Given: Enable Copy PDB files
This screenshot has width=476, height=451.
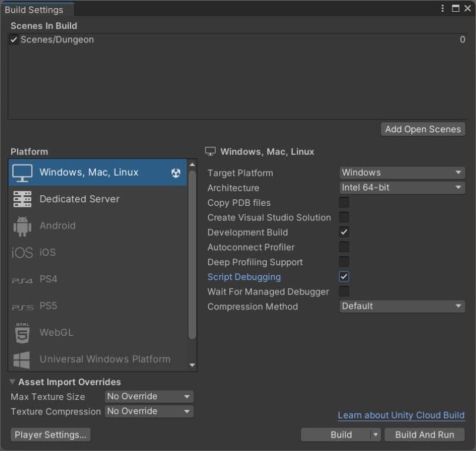Looking at the screenshot, I should click(344, 202).
